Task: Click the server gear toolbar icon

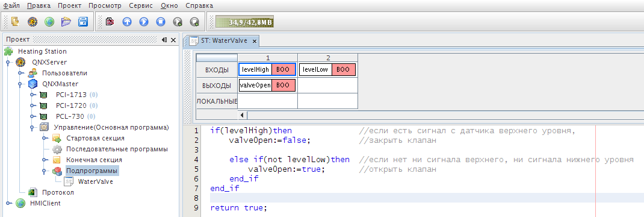Action: point(33,21)
